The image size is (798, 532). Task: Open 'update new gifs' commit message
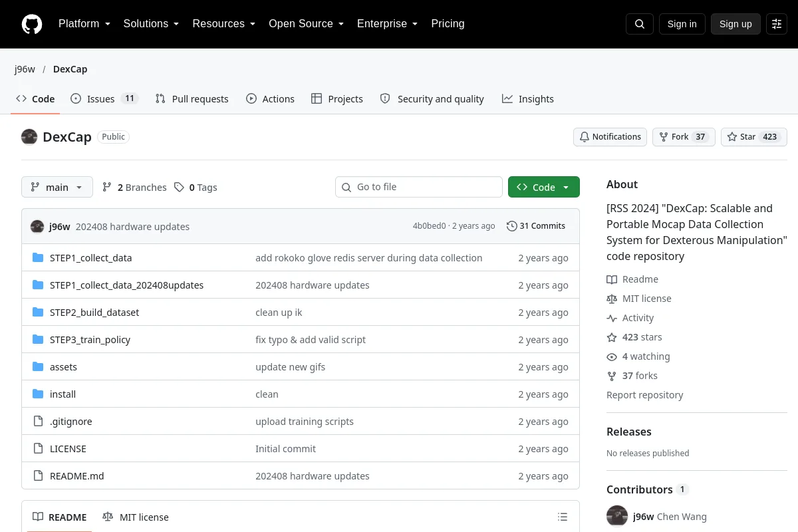point(291,367)
